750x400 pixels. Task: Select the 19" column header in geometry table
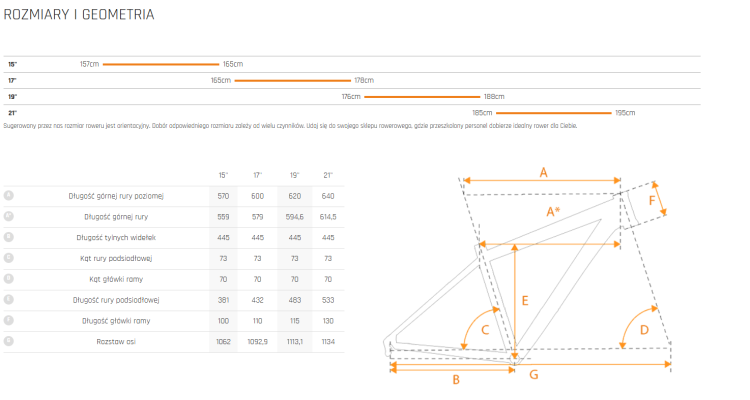click(x=295, y=175)
